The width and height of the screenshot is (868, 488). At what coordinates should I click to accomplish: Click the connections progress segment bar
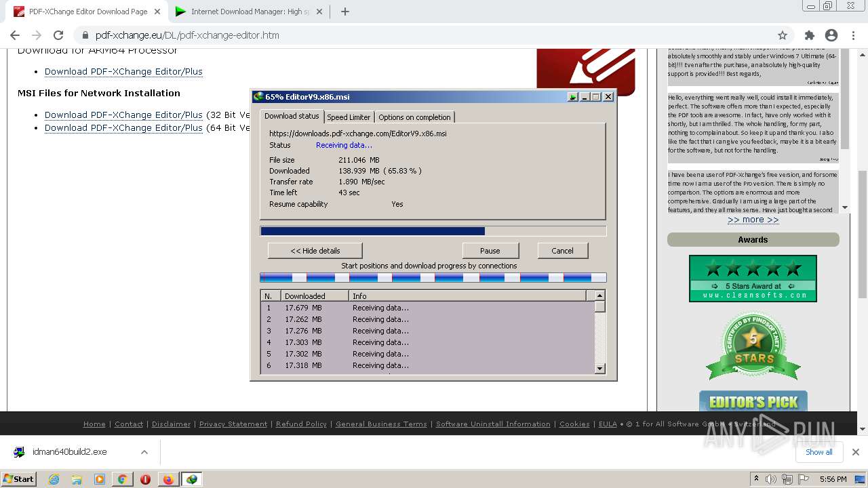tap(433, 277)
